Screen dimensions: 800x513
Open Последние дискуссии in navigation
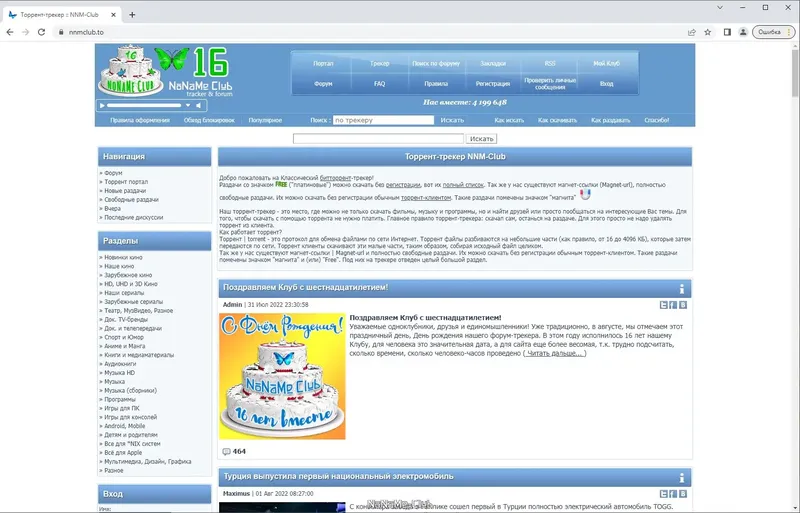(x=134, y=217)
